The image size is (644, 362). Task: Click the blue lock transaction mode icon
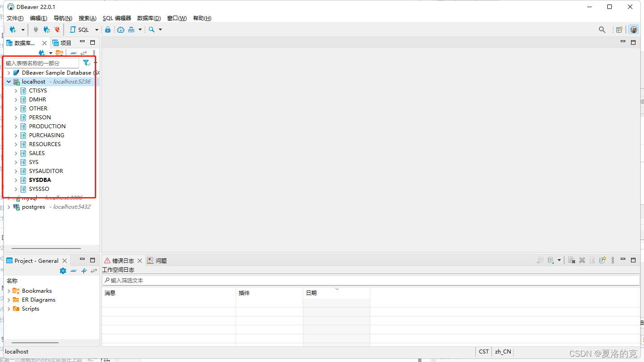(108, 29)
